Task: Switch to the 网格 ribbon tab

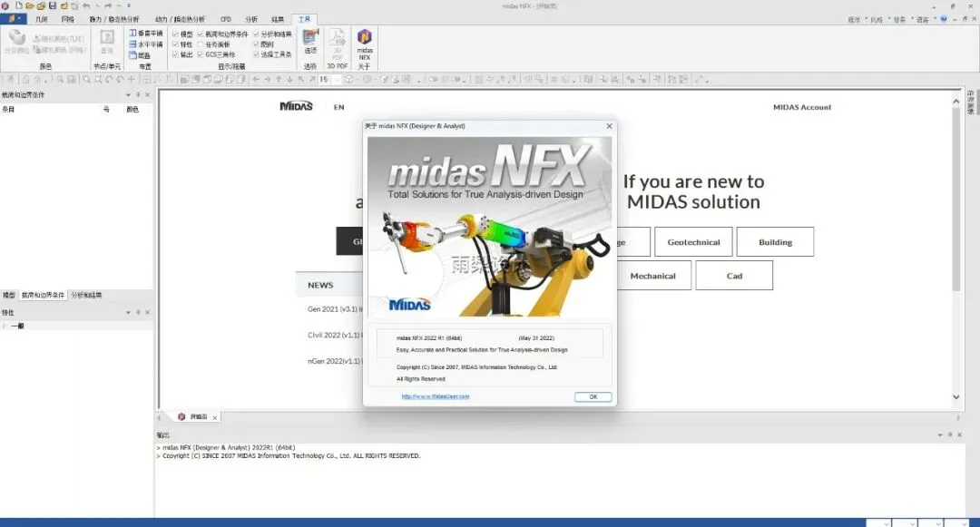Action: [67, 19]
